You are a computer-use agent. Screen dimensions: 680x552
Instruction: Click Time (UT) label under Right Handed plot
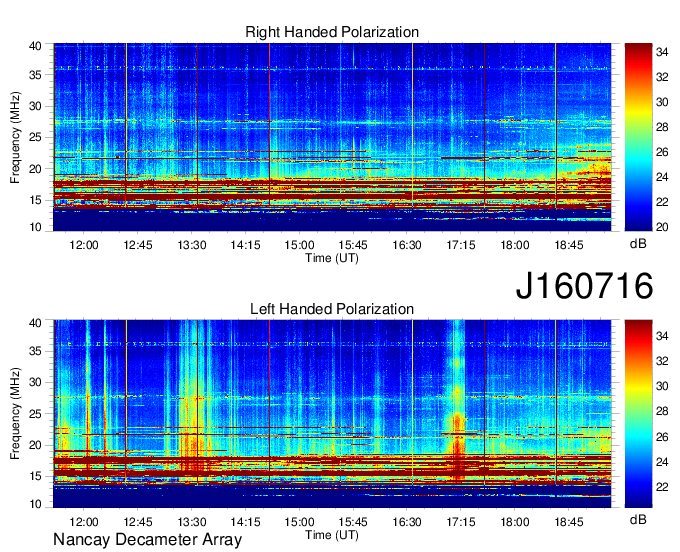tap(332, 258)
